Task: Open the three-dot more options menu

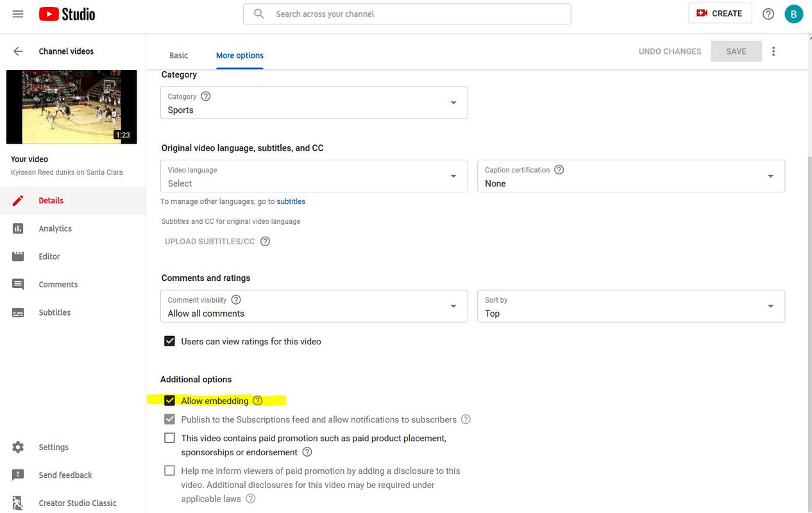Action: click(x=774, y=51)
